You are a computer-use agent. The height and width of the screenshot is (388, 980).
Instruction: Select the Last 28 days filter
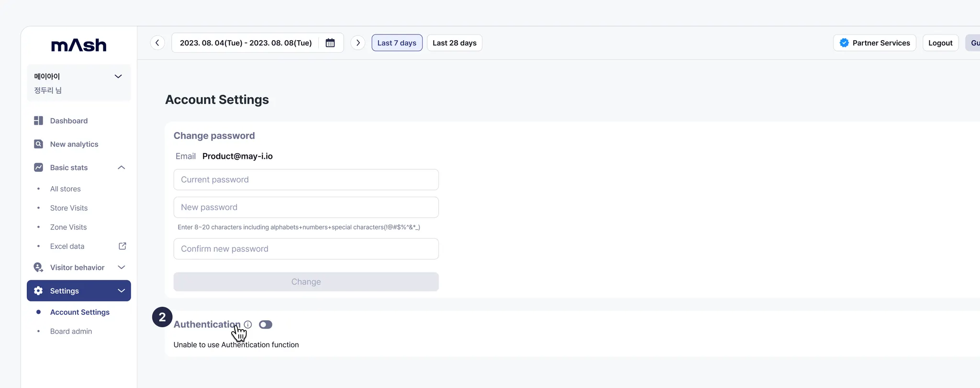pyautogui.click(x=455, y=43)
